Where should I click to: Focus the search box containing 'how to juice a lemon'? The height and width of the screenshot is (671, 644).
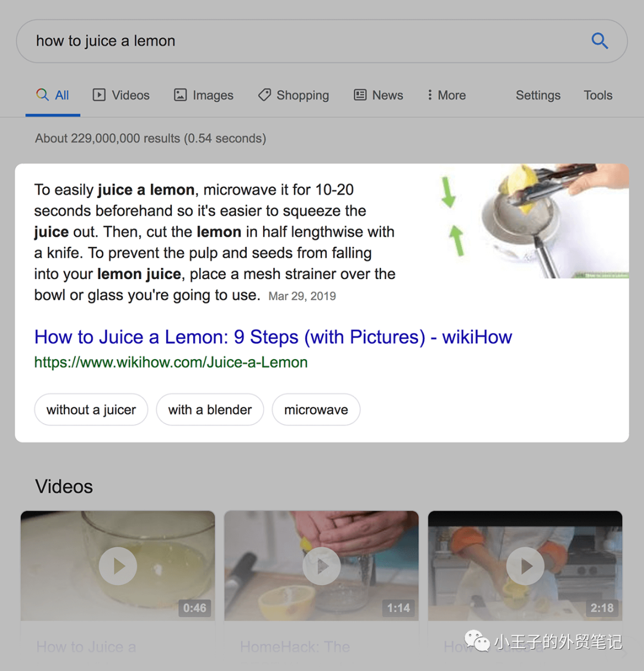pos(322,41)
